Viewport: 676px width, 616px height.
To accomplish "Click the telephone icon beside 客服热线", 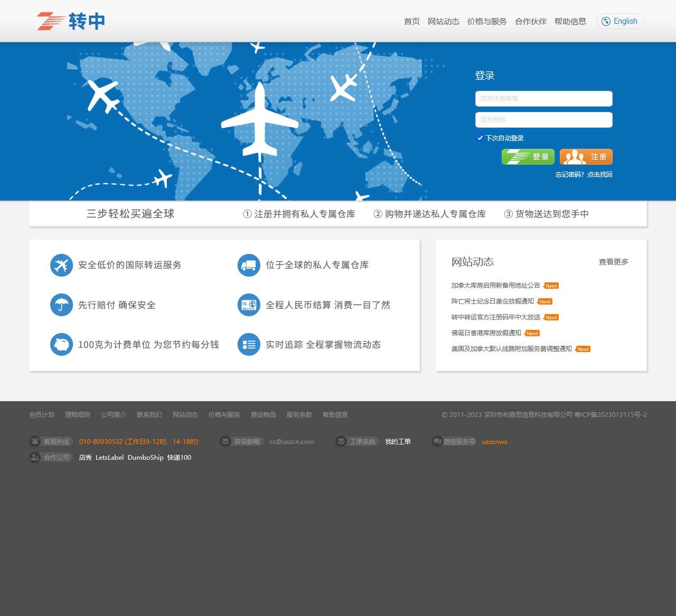I will click(35, 441).
